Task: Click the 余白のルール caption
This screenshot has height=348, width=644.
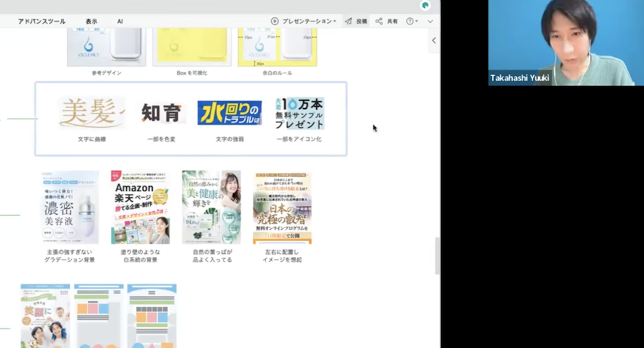Action: click(277, 73)
